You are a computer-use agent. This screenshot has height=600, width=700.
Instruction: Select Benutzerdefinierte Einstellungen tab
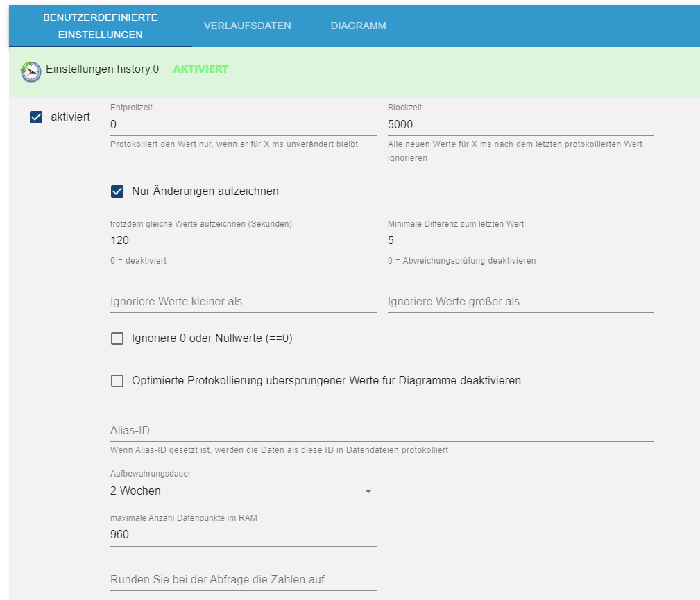[x=101, y=26]
